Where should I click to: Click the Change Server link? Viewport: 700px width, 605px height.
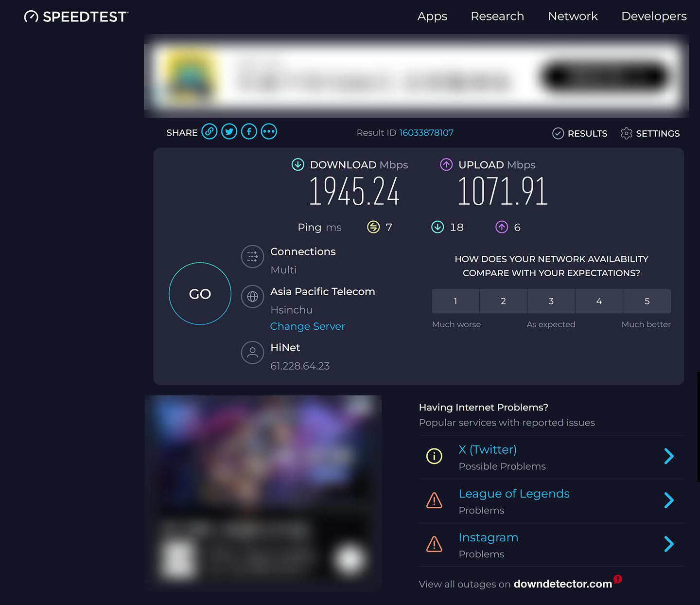[x=308, y=326]
